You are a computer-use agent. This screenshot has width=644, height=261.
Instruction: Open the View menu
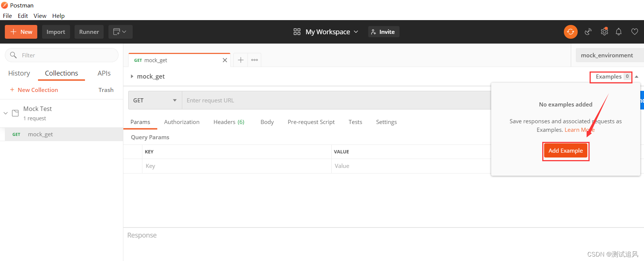pyautogui.click(x=40, y=16)
